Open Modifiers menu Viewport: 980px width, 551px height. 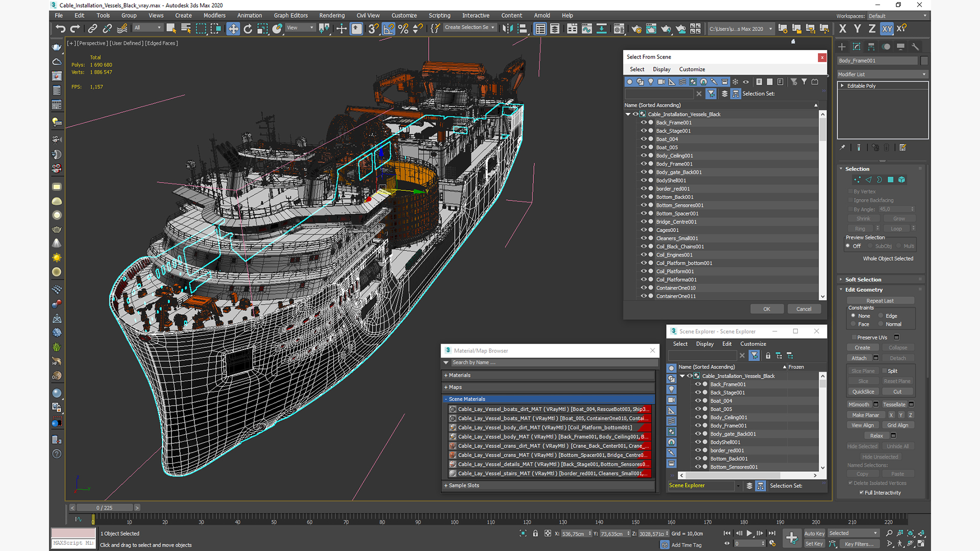[214, 15]
